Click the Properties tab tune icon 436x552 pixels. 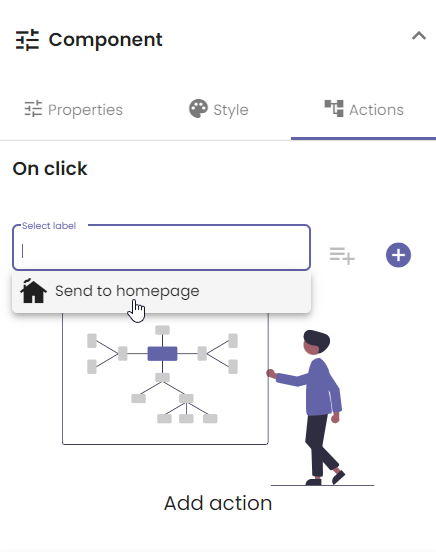[33, 109]
